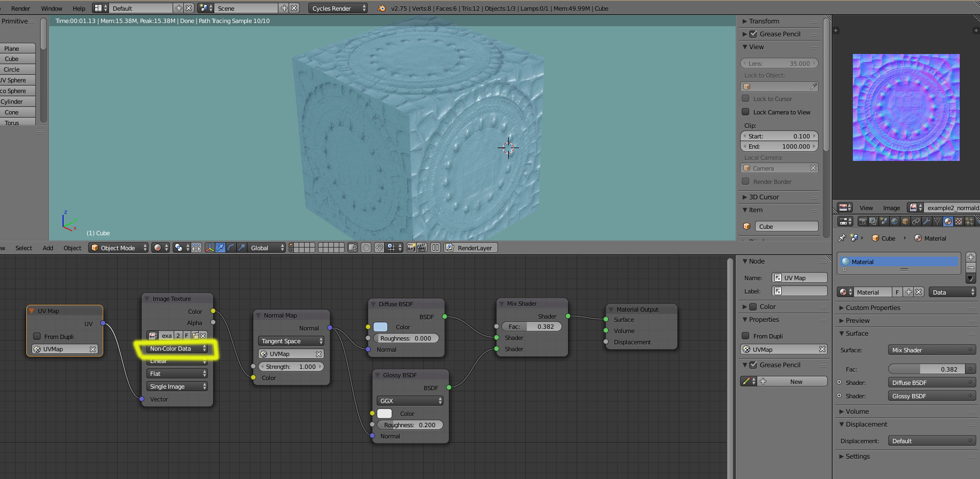Screen dimensions: 980x479
Task: Delete the Default screen layout
Action: coord(189,8)
